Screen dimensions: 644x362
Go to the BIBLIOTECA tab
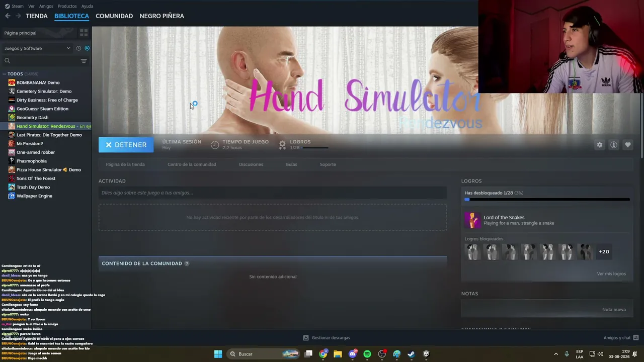(x=71, y=16)
